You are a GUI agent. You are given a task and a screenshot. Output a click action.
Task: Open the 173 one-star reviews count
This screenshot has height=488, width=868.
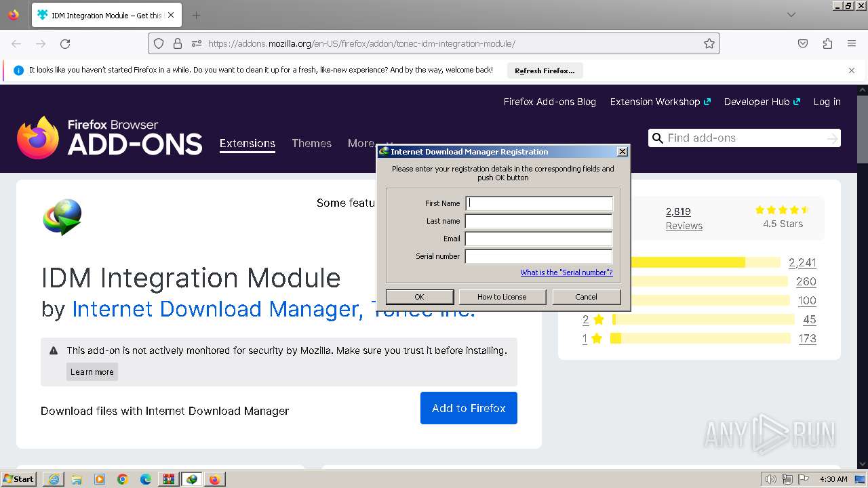click(807, 339)
